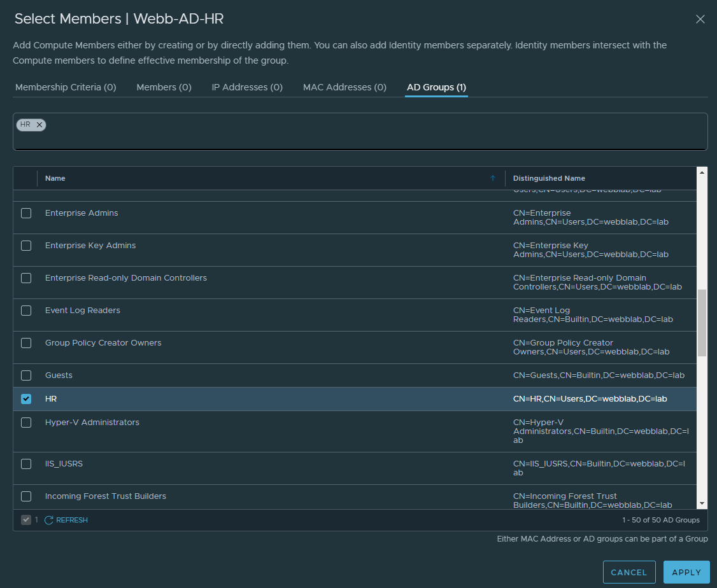Switch to the Members (0) tab

(x=164, y=87)
